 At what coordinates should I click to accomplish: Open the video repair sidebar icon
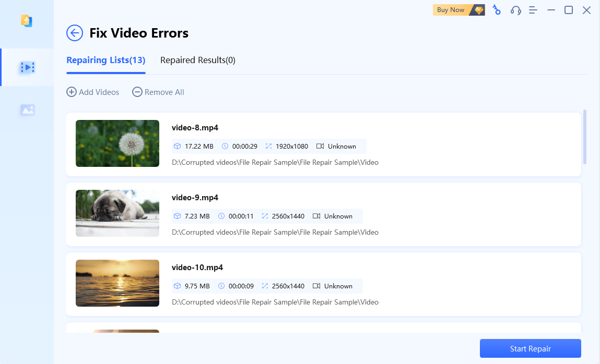tap(27, 67)
